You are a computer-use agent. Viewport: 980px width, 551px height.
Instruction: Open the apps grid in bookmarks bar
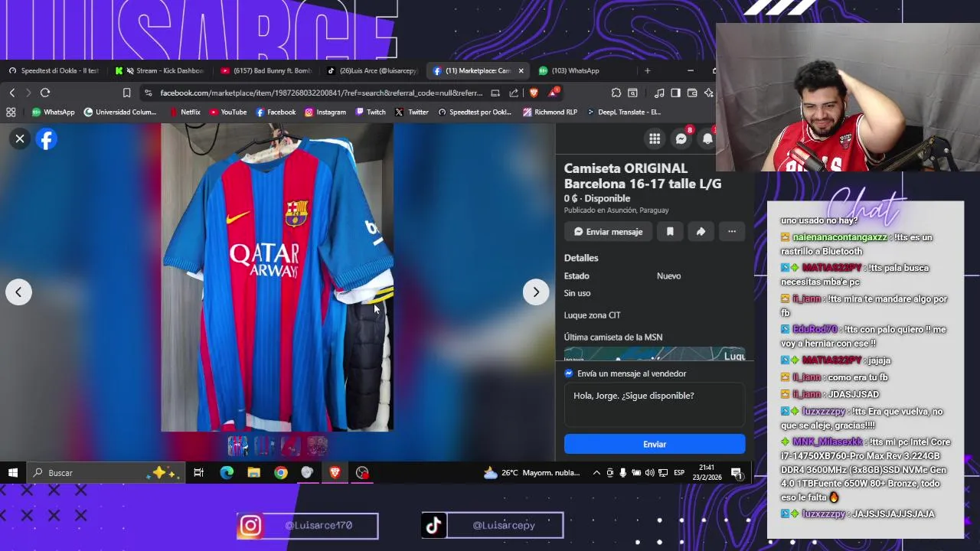(11, 112)
